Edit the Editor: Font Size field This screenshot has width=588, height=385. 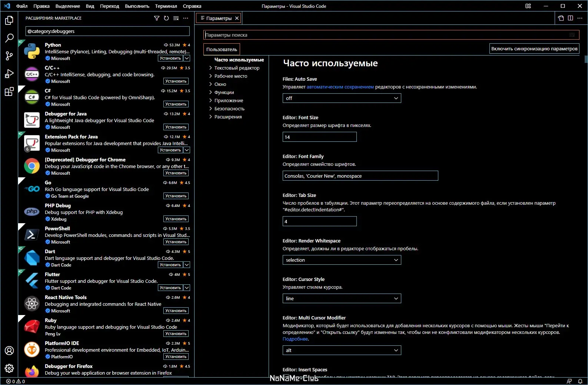tap(319, 137)
